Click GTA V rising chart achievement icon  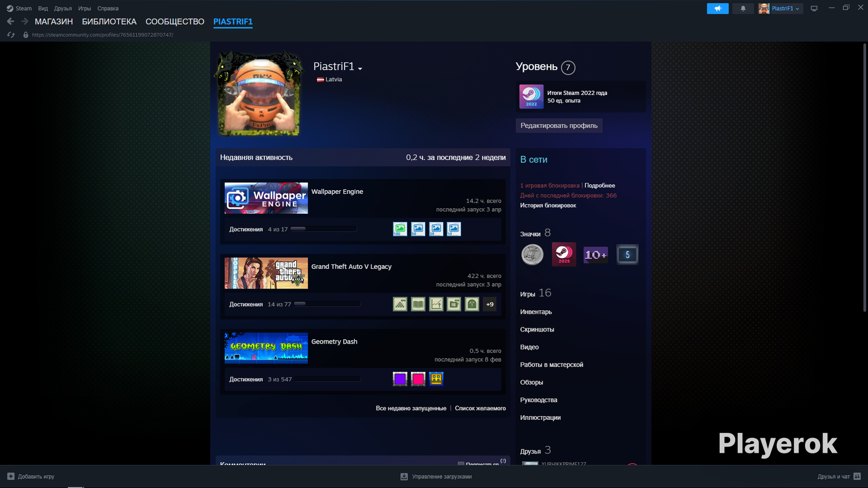pyautogui.click(x=436, y=304)
